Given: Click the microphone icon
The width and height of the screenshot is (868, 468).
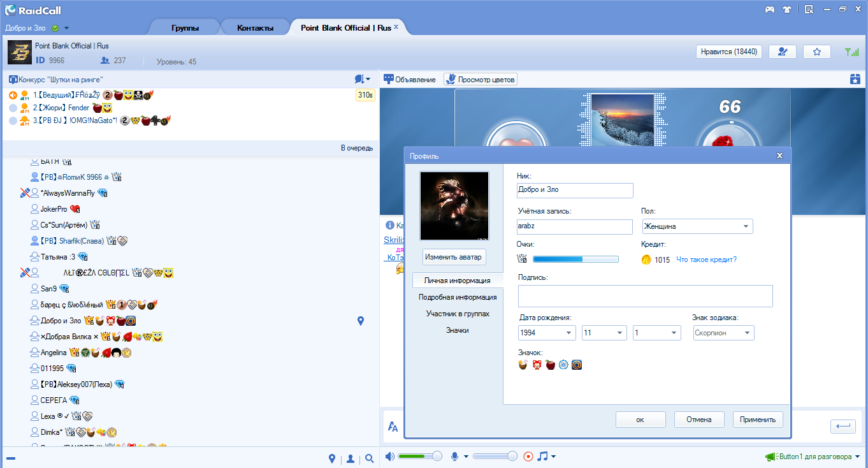Looking at the screenshot, I should click(455, 456).
